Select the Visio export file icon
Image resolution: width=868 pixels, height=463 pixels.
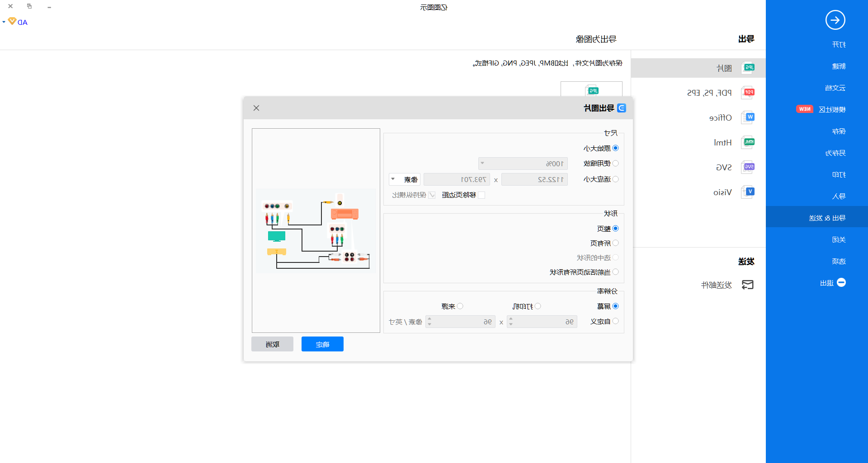click(x=748, y=192)
